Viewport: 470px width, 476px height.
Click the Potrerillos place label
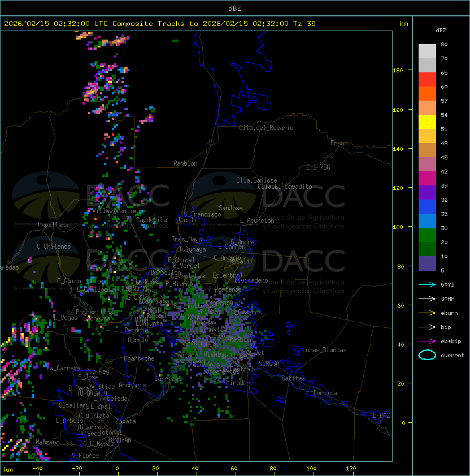pos(94,312)
